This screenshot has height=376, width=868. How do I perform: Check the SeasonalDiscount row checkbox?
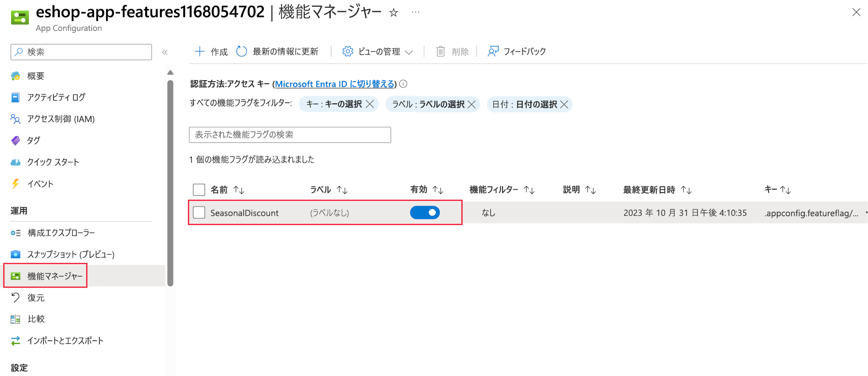pyautogui.click(x=199, y=213)
